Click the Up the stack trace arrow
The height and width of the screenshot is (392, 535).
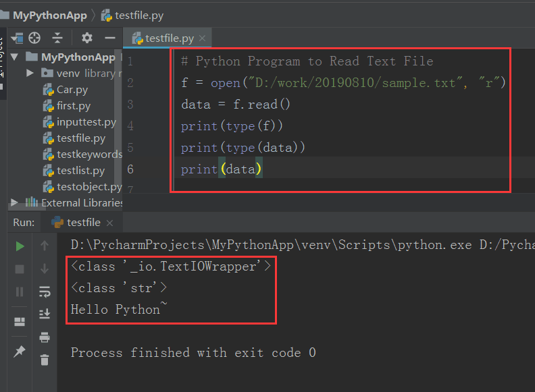pos(45,246)
